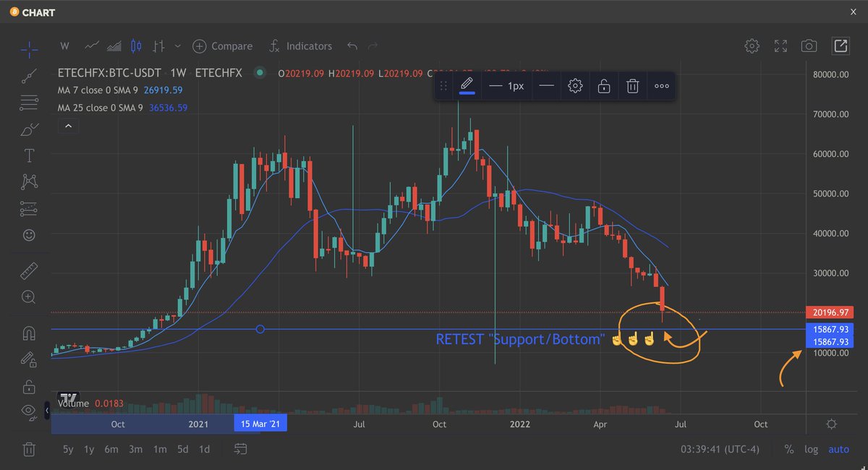Open time axis settings gear

pos(832,424)
